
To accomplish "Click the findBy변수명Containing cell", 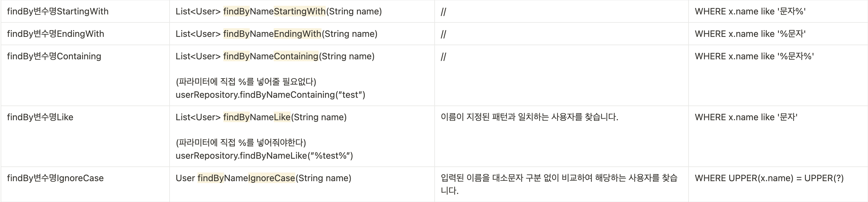I will coord(85,76).
